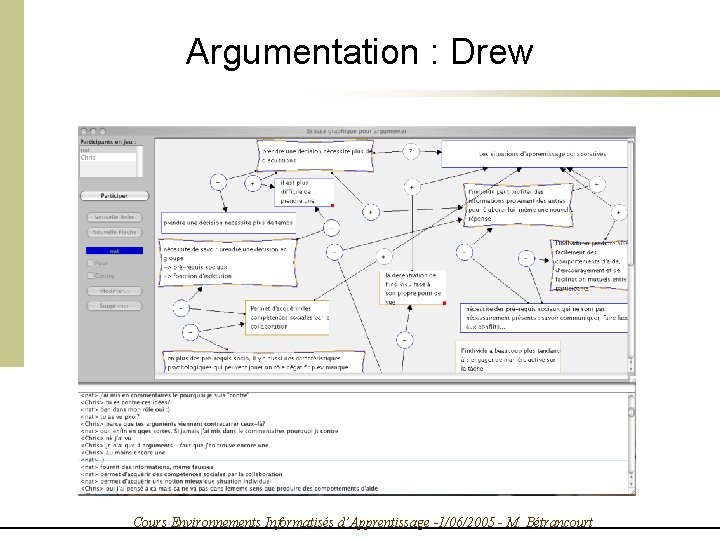Click red marker on 'il est plus difficile' box
This screenshot has width=720, height=540.
tap(332, 205)
